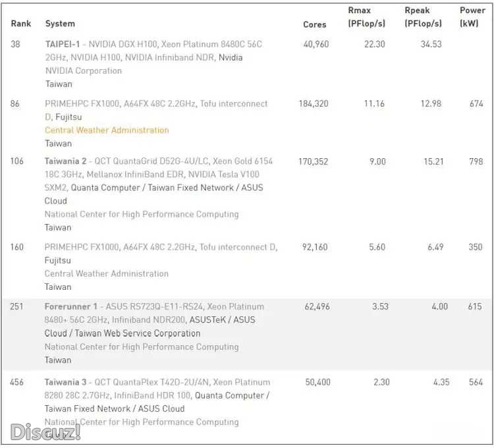
Task: Click the NVIDIA Corporation site link
Action: click(84, 71)
